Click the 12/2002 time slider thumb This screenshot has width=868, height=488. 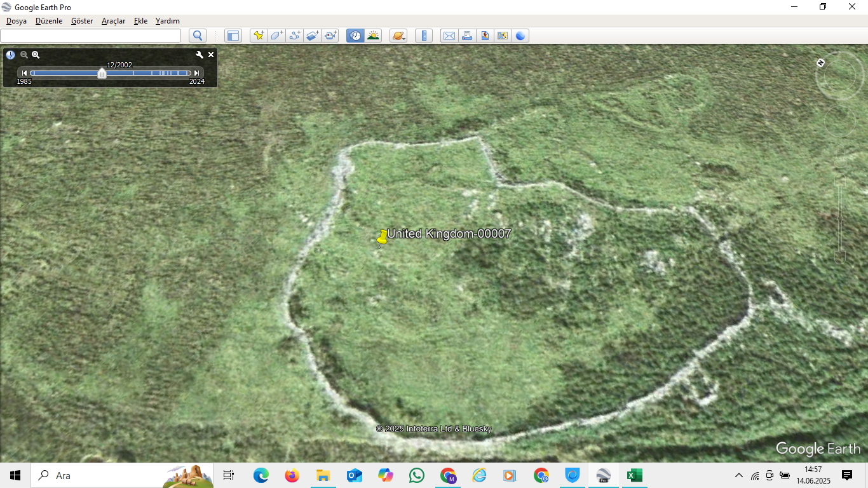pos(102,73)
